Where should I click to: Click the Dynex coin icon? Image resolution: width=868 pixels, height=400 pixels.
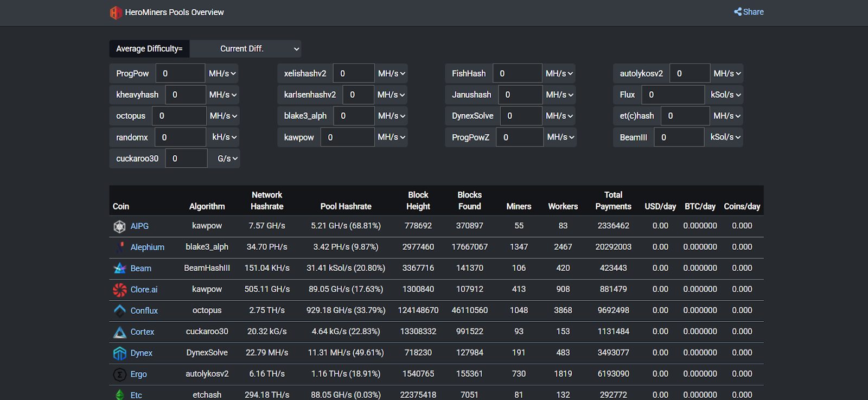119,353
